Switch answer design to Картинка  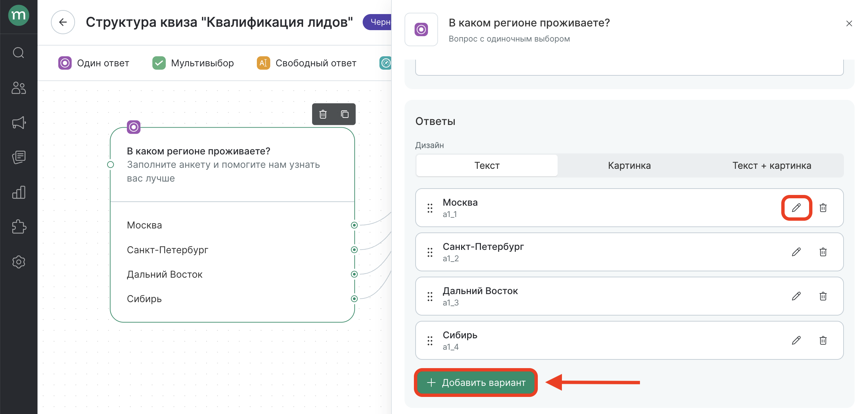(x=629, y=165)
